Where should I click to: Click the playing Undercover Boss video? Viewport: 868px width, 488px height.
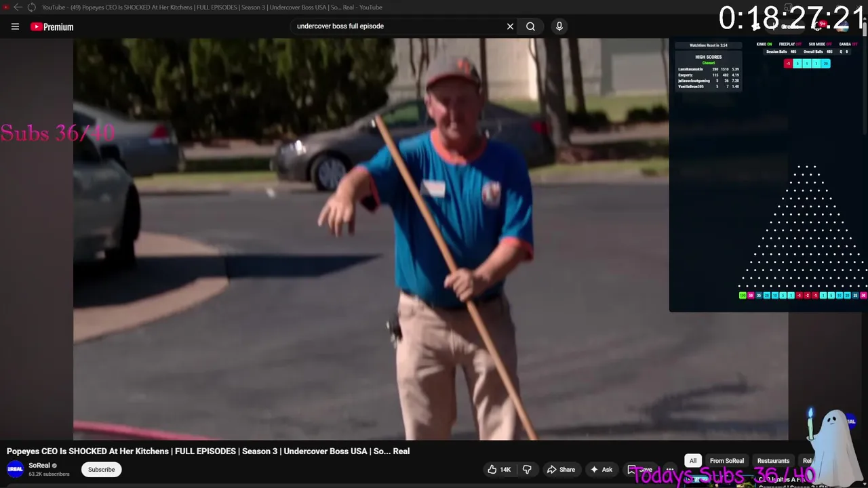point(431,239)
